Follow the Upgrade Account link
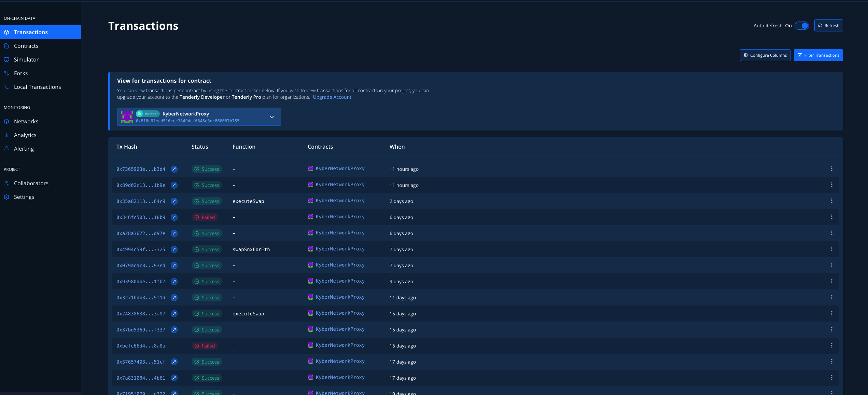Image resolution: width=868 pixels, height=395 pixels. 332,97
